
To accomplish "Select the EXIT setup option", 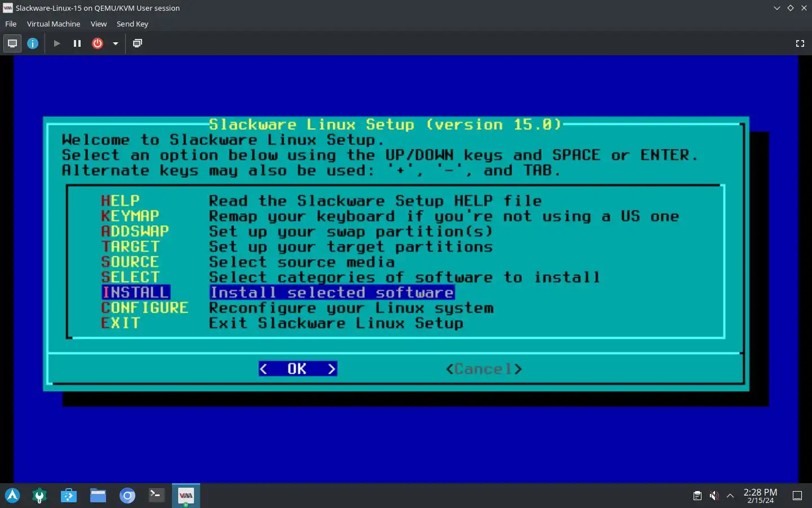I will tap(120, 322).
